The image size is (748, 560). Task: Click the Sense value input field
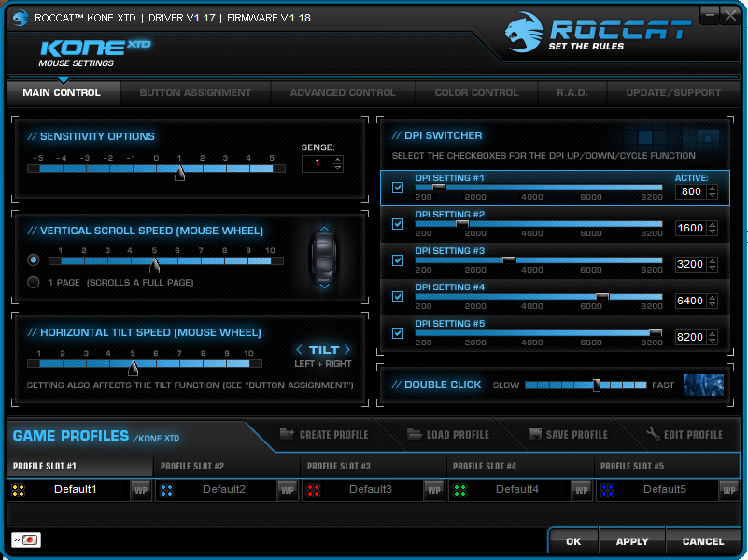pyautogui.click(x=318, y=163)
